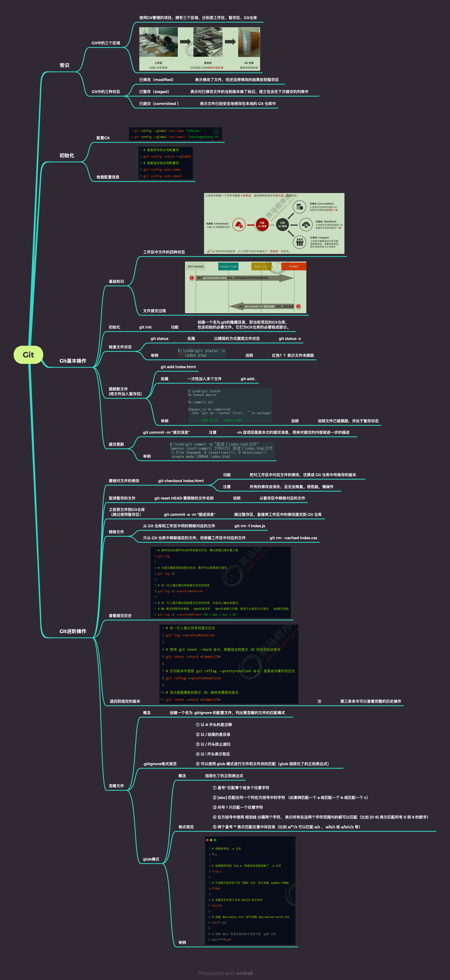Click the 移除文件 subtopic
Image resolution: width=450 pixels, height=980 pixels.
click(x=116, y=532)
